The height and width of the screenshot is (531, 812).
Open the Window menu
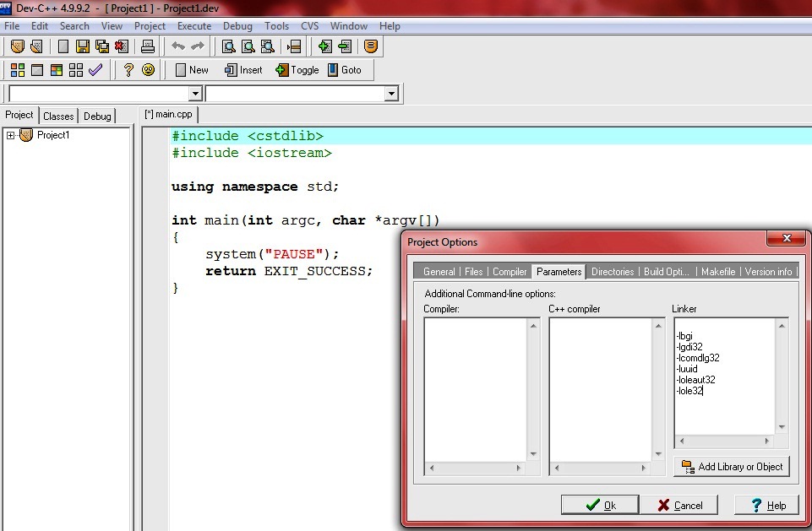click(x=349, y=26)
